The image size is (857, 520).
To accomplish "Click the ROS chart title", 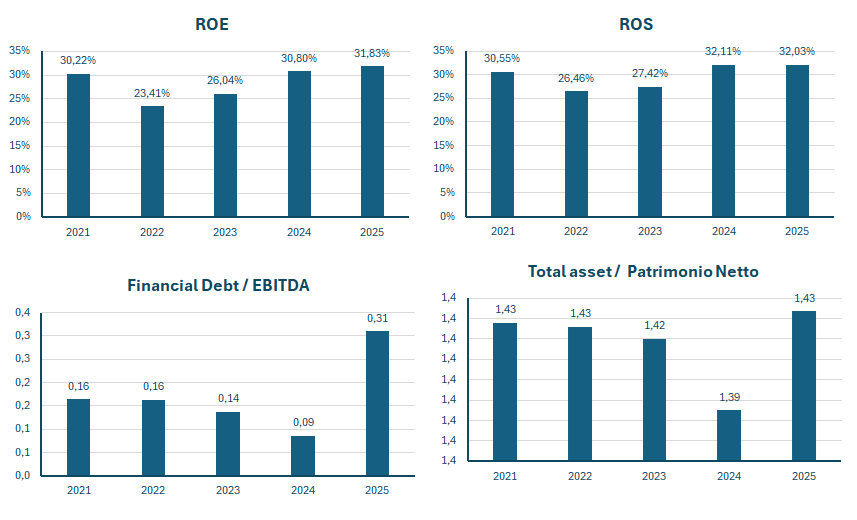I will 635,24.
